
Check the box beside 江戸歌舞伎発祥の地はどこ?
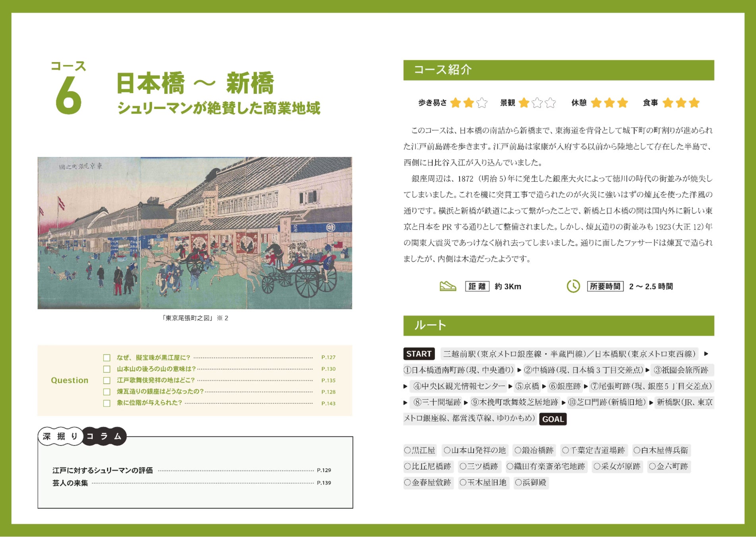pyautogui.click(x=107, y=381)
